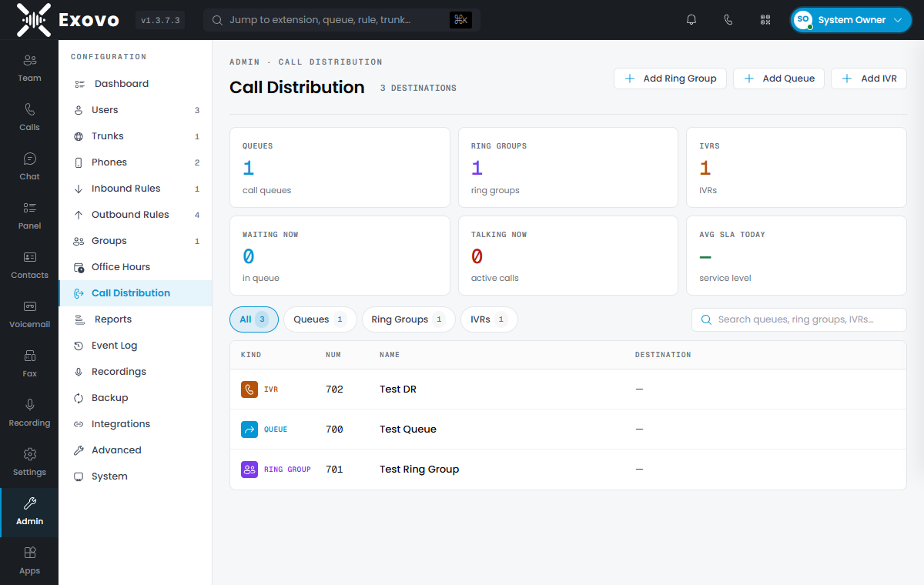This screenshot has height=585, width=924.
Task: Select the Queues filter tab
Action: 320,319
